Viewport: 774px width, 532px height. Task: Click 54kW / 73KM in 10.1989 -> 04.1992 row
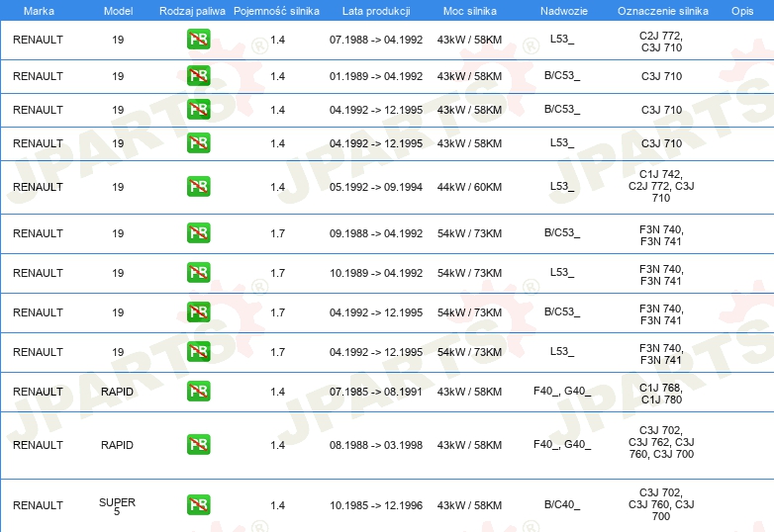pos(469,273)
